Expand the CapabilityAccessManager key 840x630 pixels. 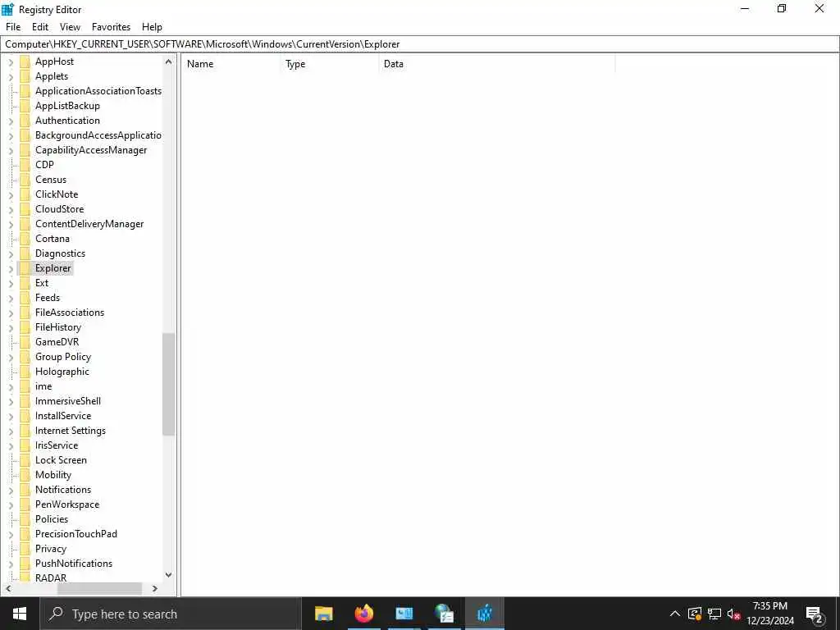pyautogui.click(x=11, y=151)
